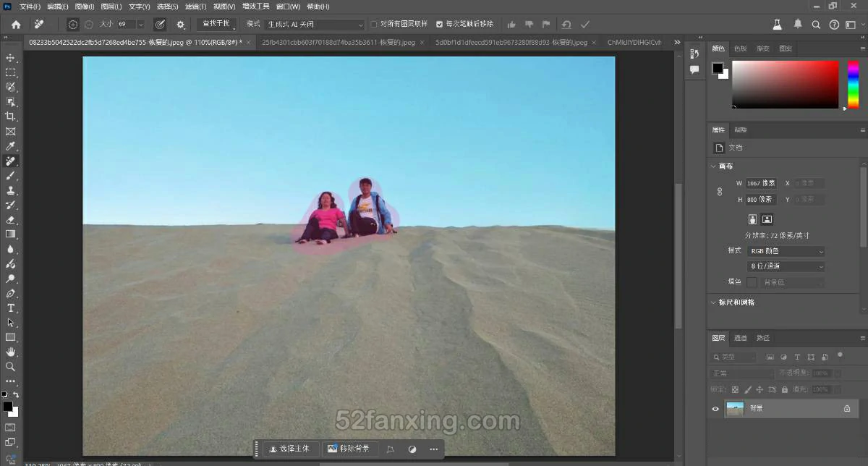Image resolution: width=868 pixels, height=466 pixels.
Task: Switch to the 色板 tab
Action: 741,48
